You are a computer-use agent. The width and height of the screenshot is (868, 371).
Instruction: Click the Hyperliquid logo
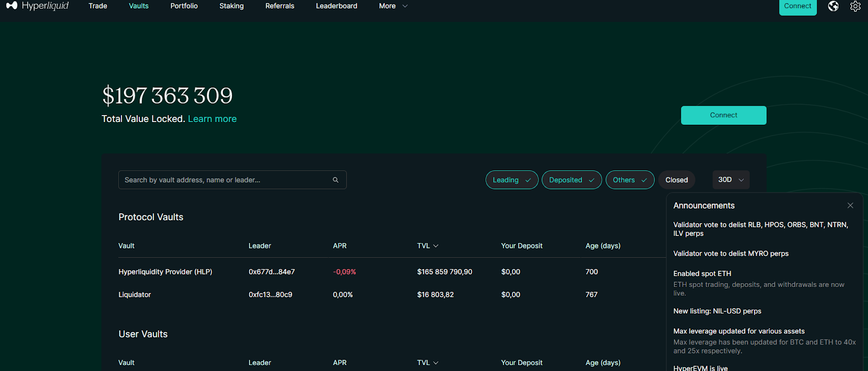coord(37,6)
